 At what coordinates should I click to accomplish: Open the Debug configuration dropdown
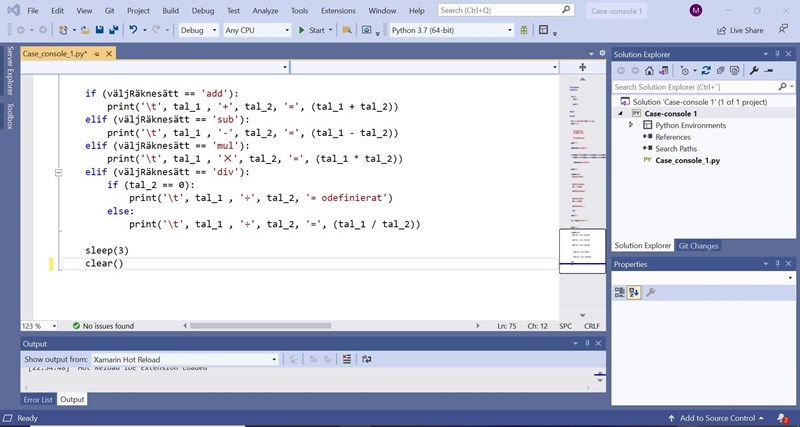198,30
